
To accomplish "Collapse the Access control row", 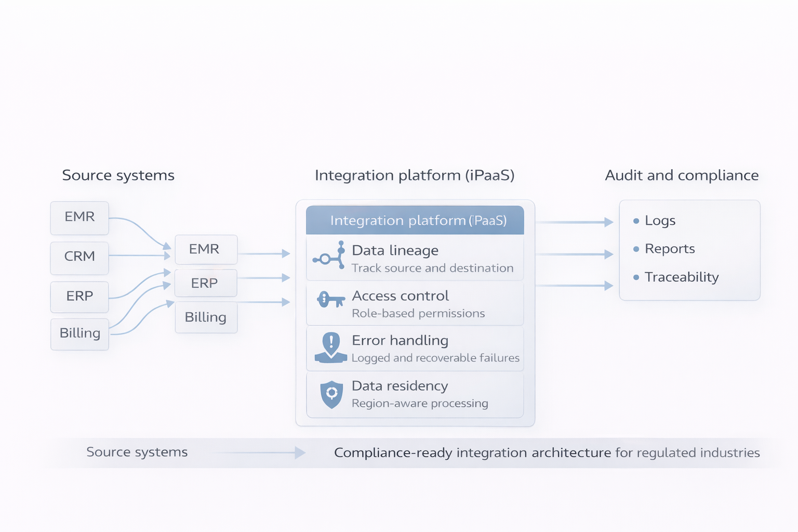I will pyautogui.click(x=414, y=303).
